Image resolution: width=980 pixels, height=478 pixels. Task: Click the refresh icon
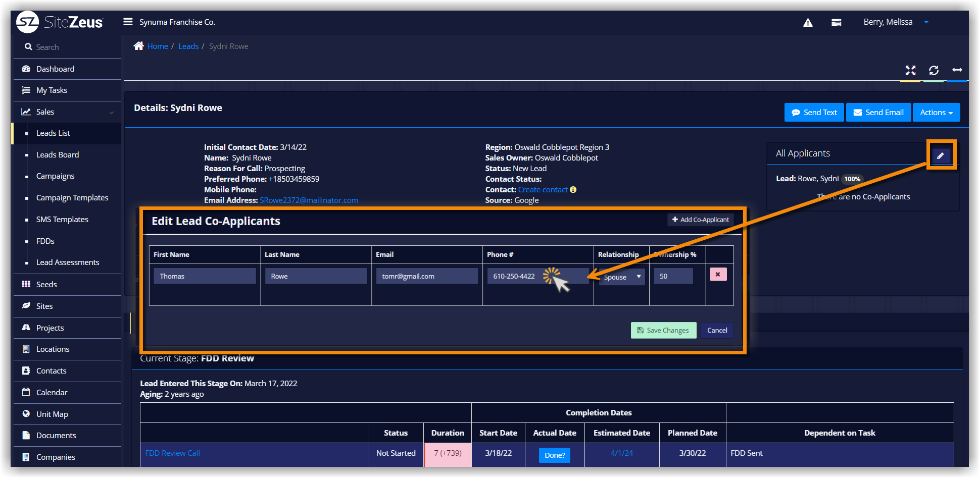click(934, 70)
